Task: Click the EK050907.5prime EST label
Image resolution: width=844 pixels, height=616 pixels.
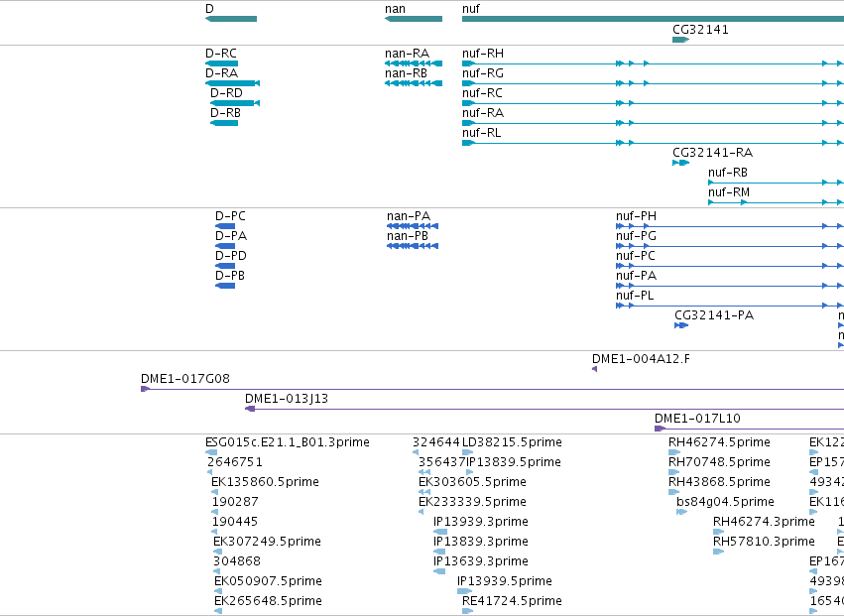Action: 268,581
